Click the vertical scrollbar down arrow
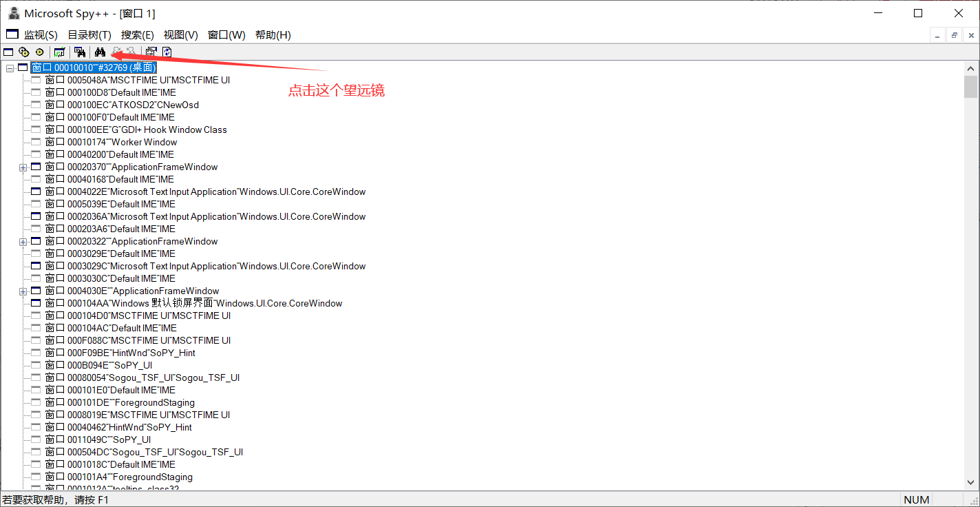 pyautogui.click(x=971, y=482)
